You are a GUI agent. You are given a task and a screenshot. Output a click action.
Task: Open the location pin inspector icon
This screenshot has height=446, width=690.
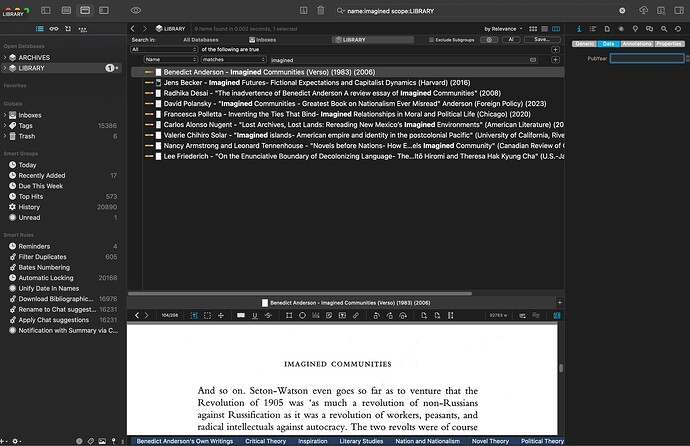pos(635,29)
